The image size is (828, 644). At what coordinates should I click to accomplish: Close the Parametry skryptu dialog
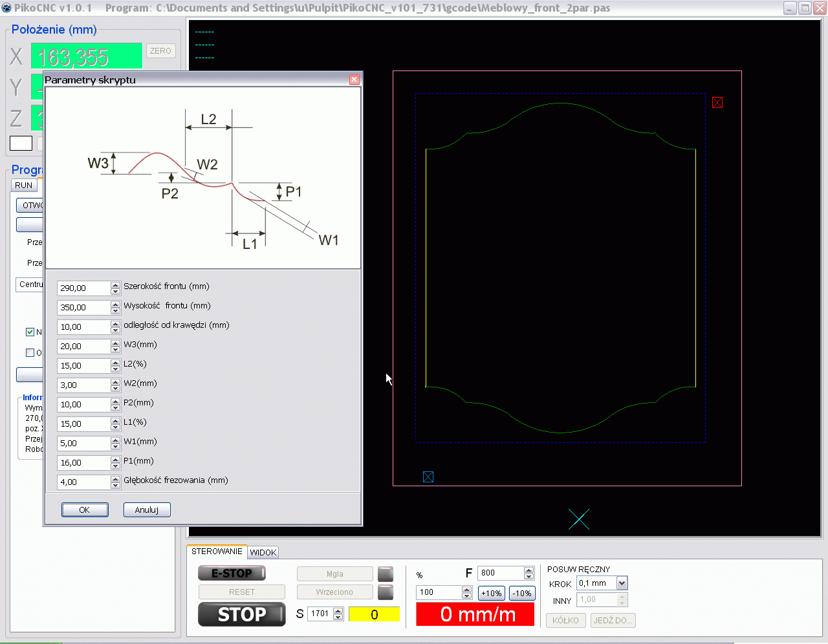354,80
